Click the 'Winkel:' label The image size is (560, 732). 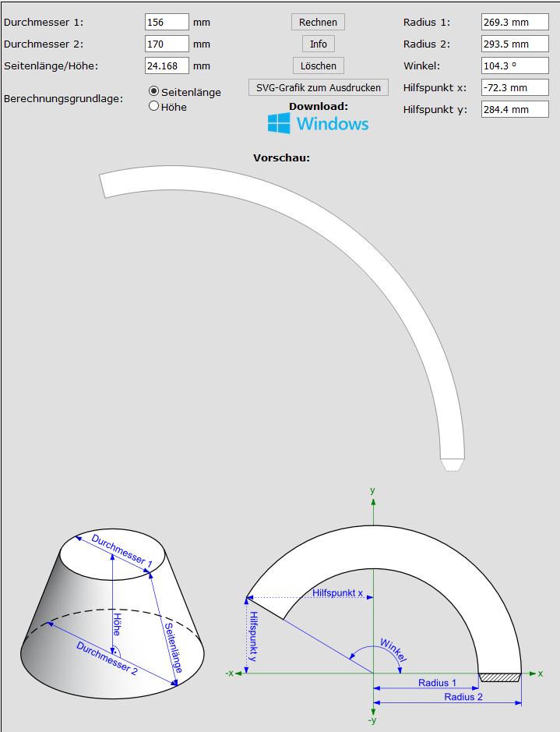(421, 66)
